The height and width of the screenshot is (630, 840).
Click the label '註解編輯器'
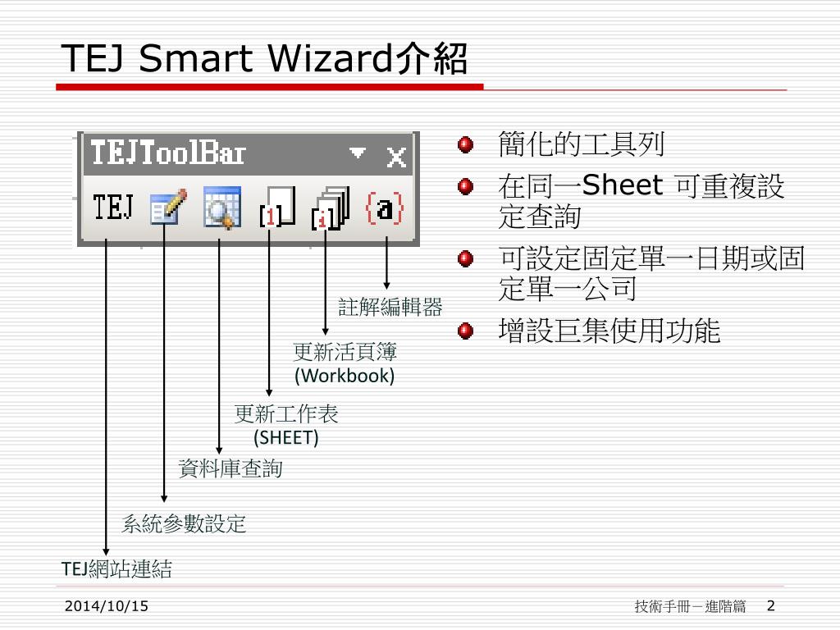click(390, 307)
